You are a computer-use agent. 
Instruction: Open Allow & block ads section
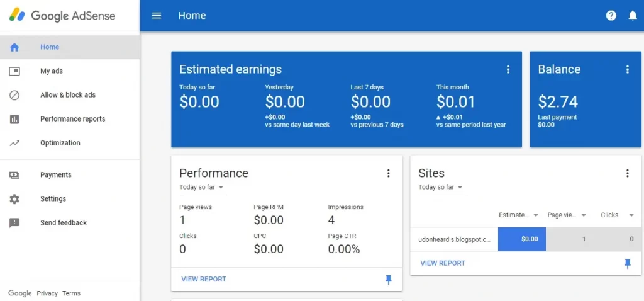coord(70,95)
